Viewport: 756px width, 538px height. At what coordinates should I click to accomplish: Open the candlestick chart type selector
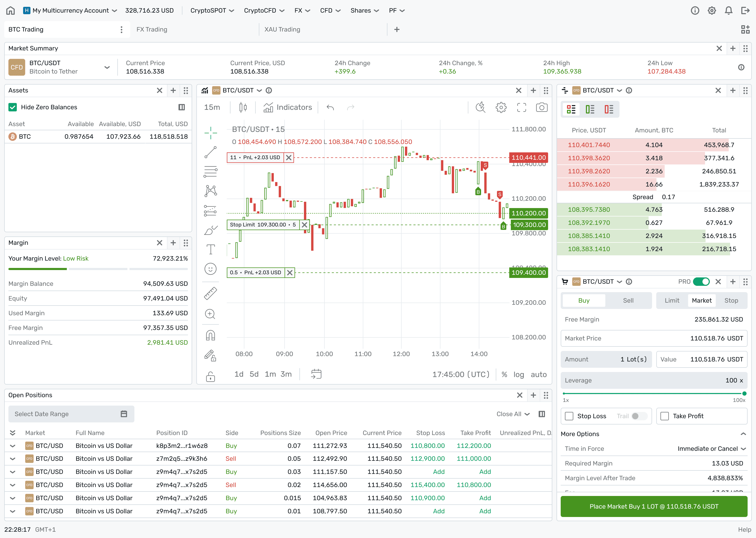pos(243,107)
